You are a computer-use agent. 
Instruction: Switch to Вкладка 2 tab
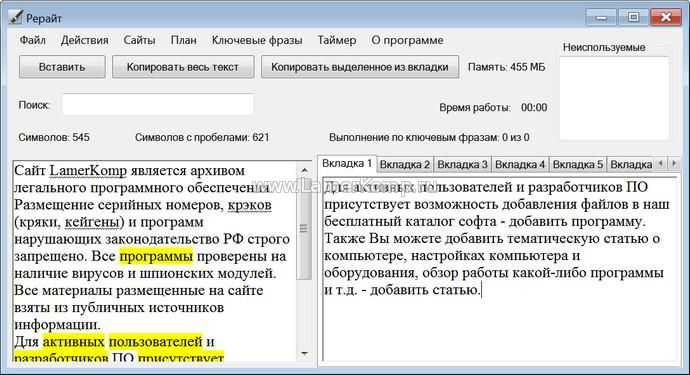pos(404,165)
